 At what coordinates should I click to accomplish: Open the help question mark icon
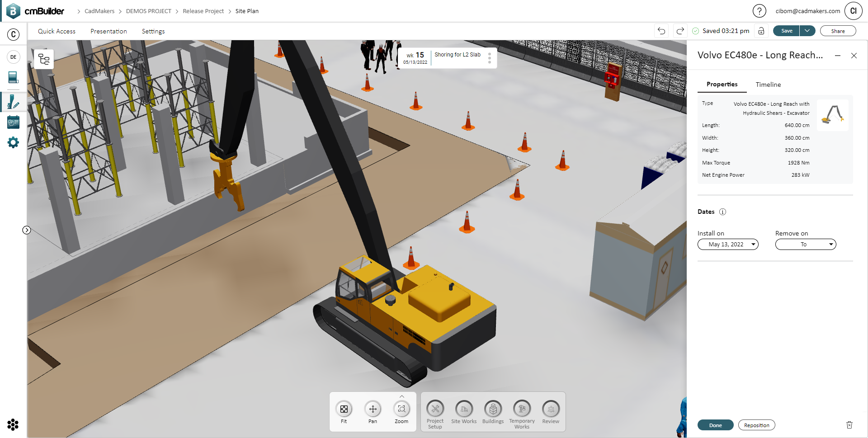point(759,11)
